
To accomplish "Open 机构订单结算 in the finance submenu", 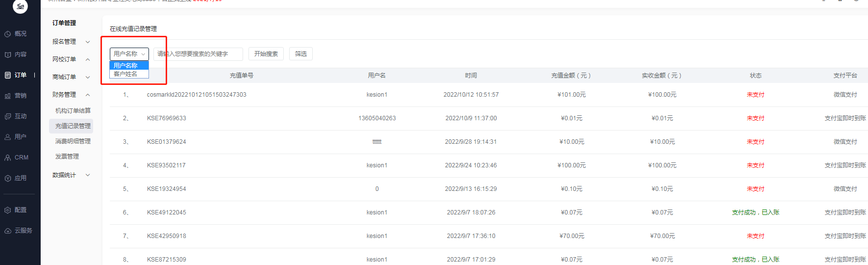I will click(73, 111).
